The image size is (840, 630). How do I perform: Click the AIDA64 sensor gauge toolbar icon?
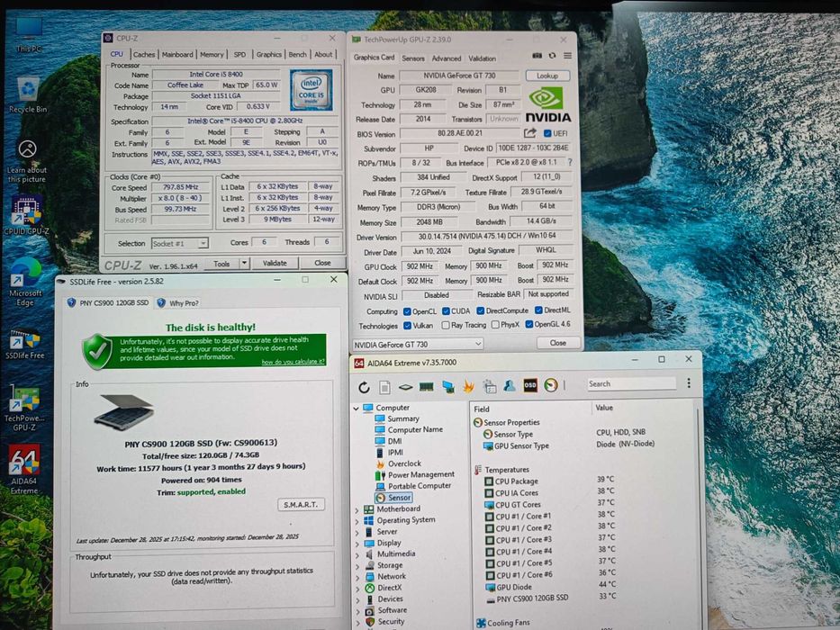point(551,384)
